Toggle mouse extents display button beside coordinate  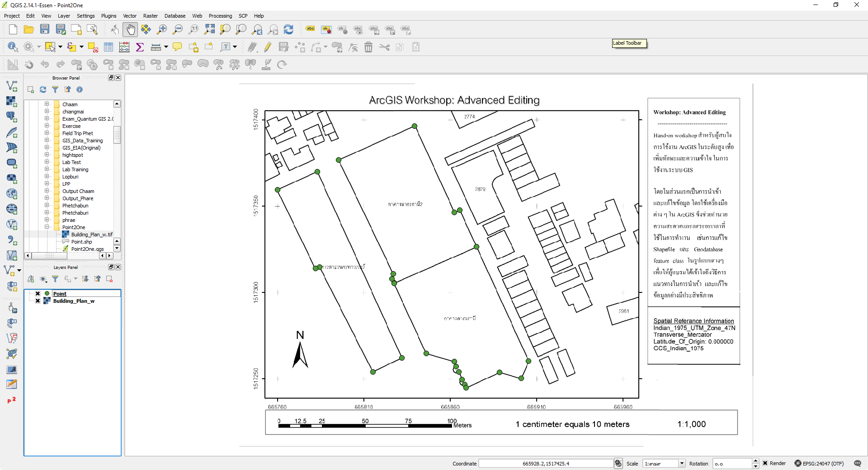[x=618, y=463]
